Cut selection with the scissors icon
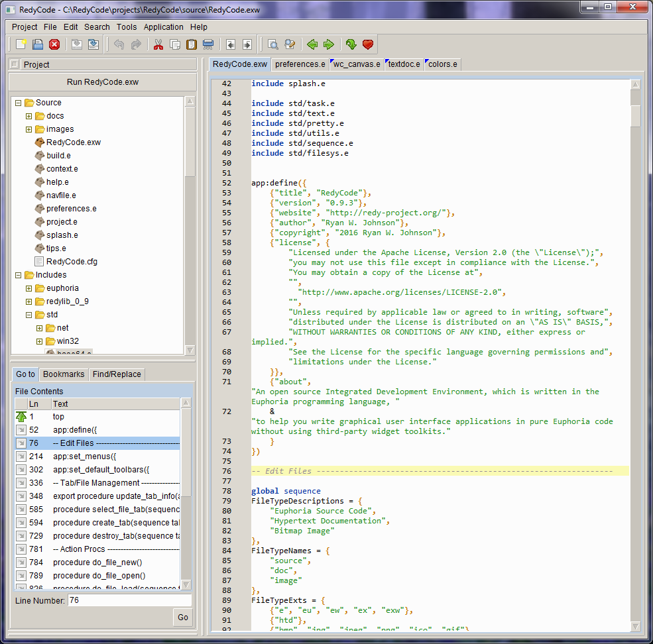The height and width of the screenshot is (644, 653). (x=158, y=44)
